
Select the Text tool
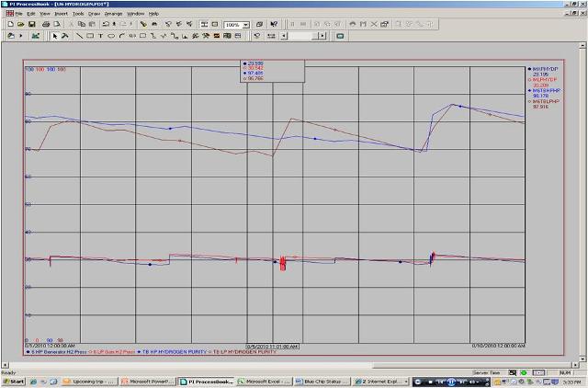click(100, 36)
